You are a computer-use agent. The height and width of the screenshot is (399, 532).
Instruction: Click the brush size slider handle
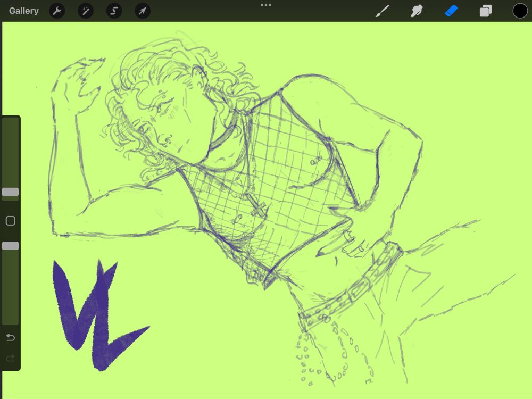[11, 192]
